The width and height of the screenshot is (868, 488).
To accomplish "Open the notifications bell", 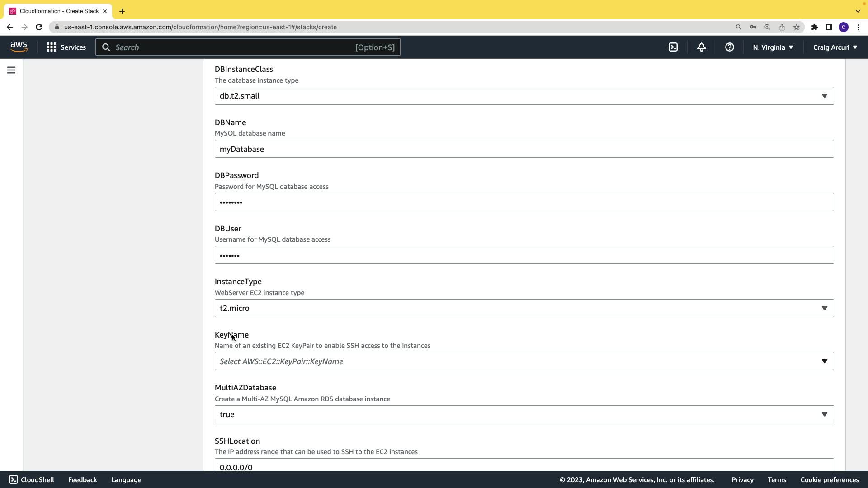I will pos(701,47).
